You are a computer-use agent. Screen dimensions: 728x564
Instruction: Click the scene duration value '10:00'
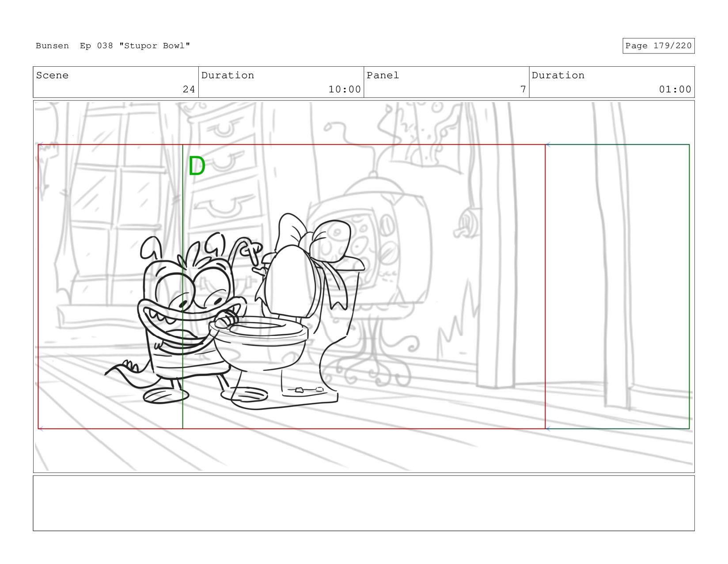coord(345,89)
